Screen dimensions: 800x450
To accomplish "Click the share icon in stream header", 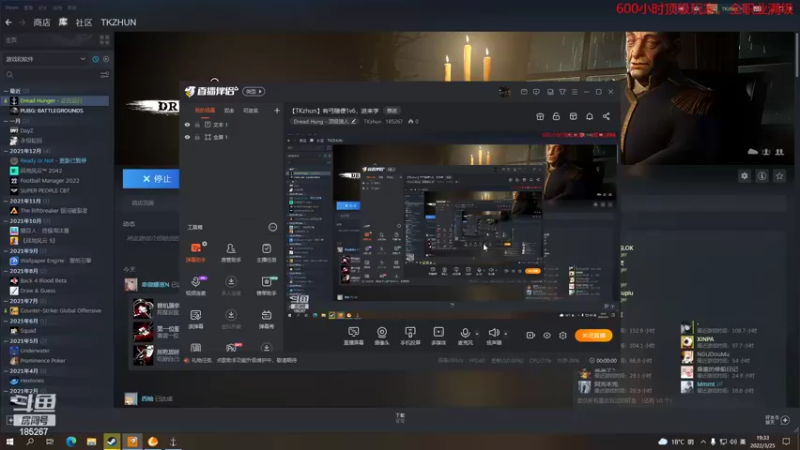I will (606, 116).
